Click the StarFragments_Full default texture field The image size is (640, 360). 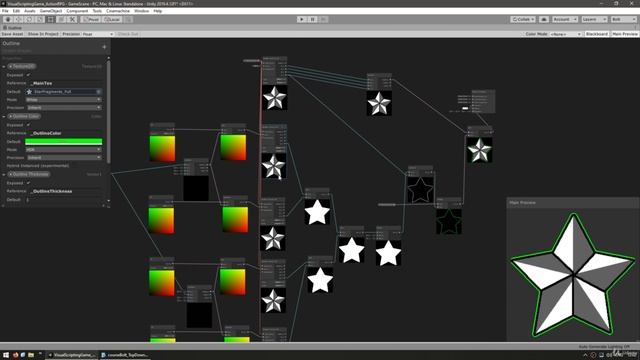(x=63, y=92)
